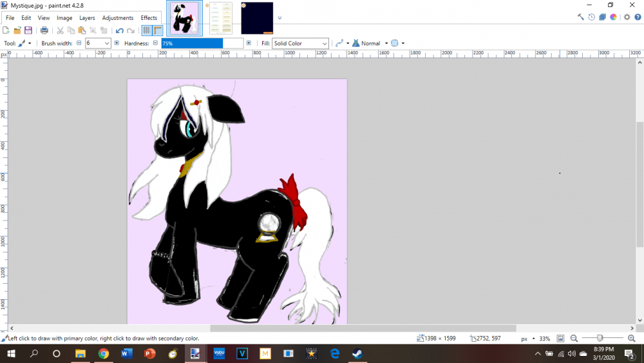Toggle the Colors window wheel icon

coord(613,17)
